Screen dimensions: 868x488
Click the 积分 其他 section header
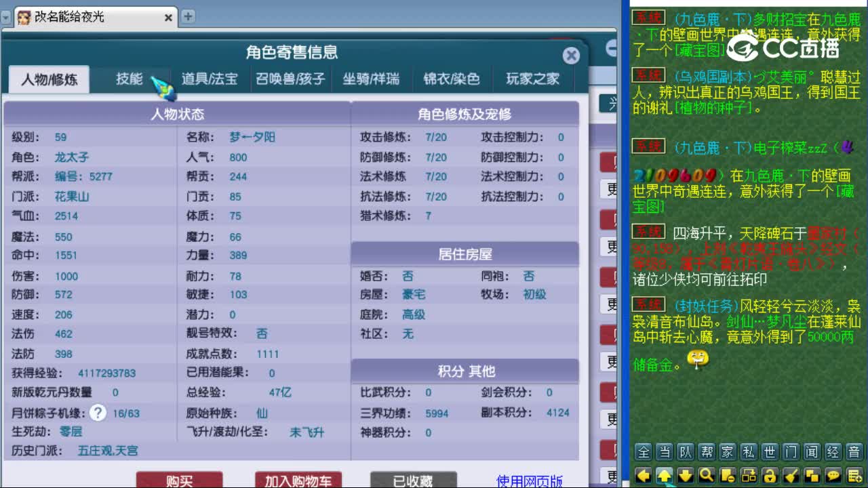click(467, 371)
